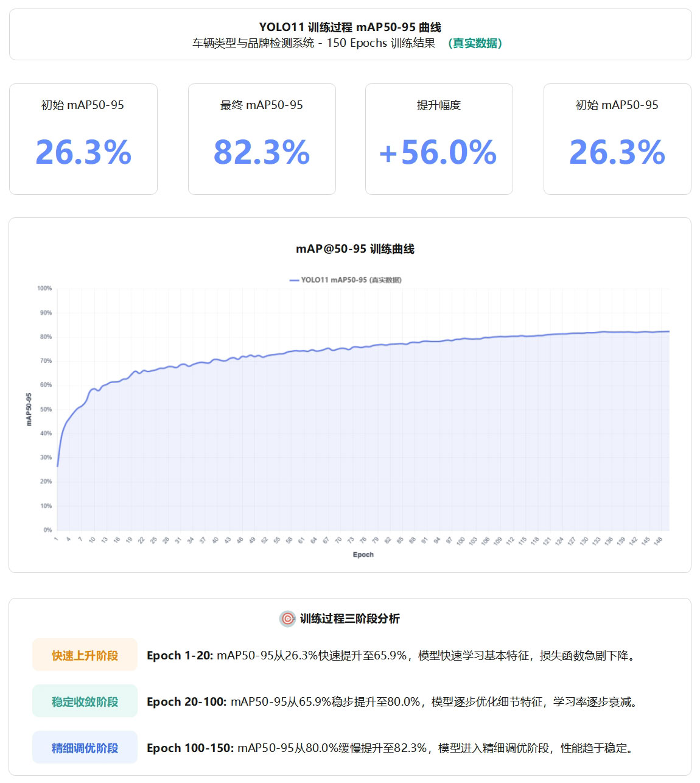Screen dimensions: 700x783
Task: Click the 提升幅度 card label
Action: [x=438, y=105]
